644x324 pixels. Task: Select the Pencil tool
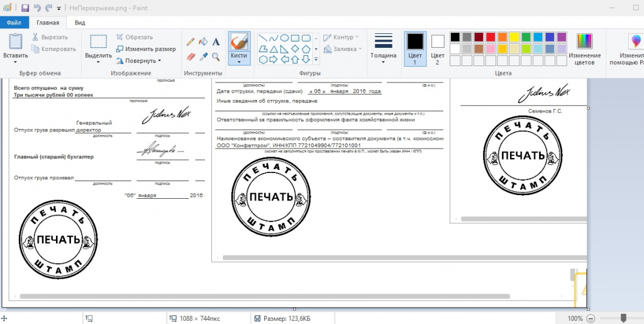[191, 42]
